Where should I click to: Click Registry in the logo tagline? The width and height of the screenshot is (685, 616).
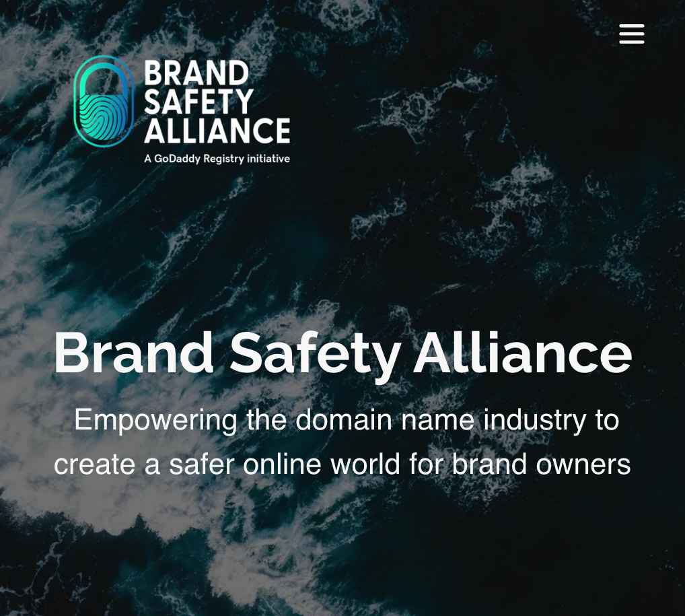click(223, 159)
